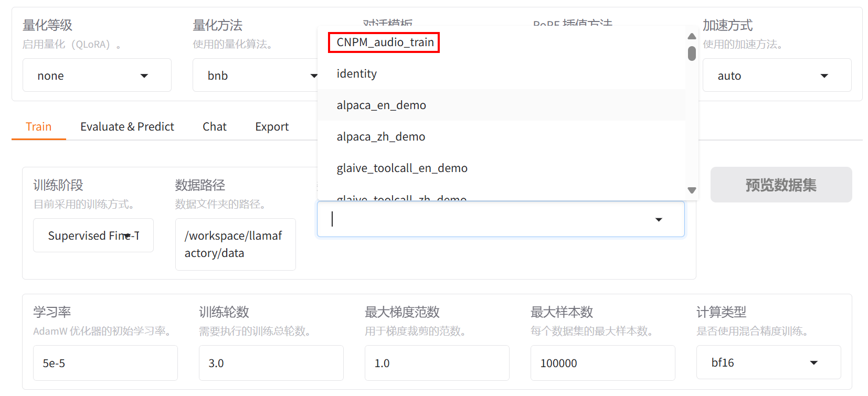Go to the Chat tab
868x396 pixels.
click(x=214, y=127)
